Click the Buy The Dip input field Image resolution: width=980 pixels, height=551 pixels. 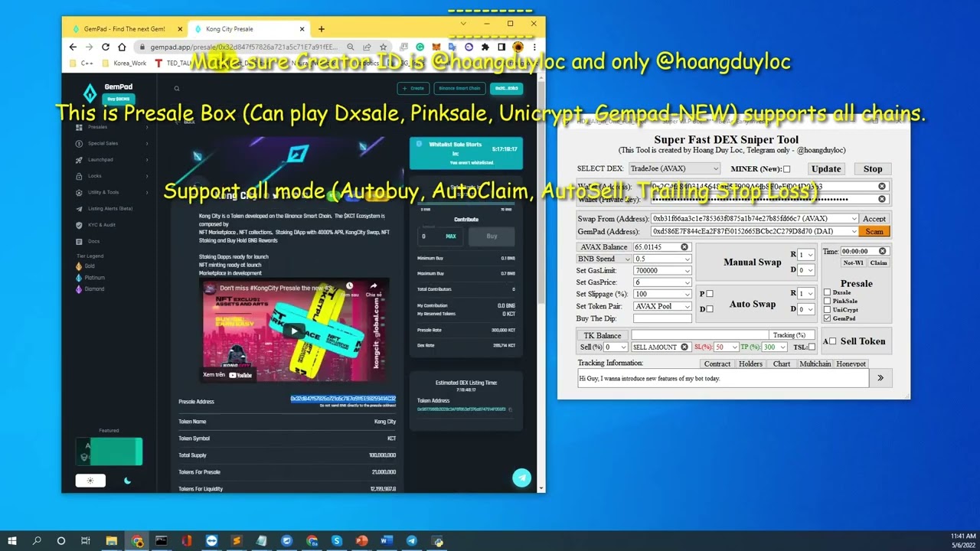pyautogui.click(x=662, y=318)
